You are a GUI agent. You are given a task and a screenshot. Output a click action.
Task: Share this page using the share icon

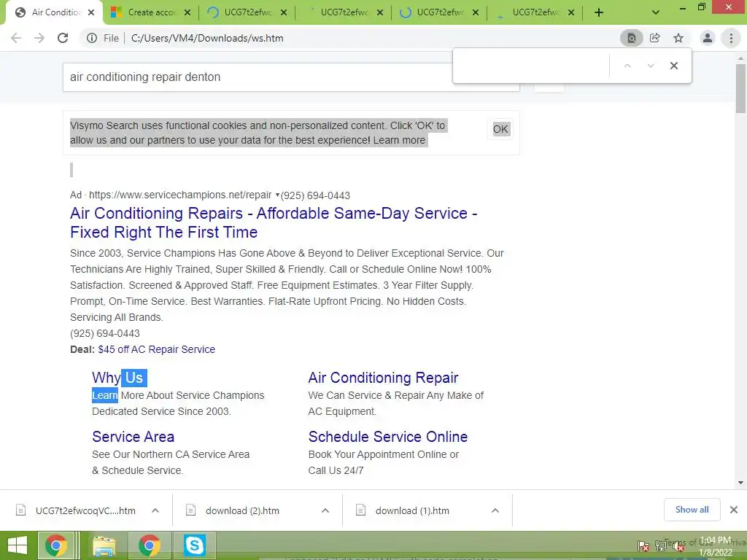pos(655,38)
